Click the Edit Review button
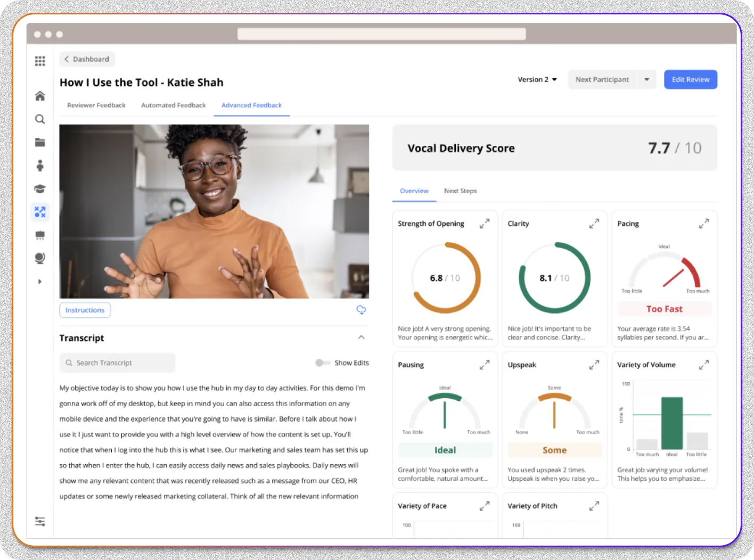 [x=691, y=79]
